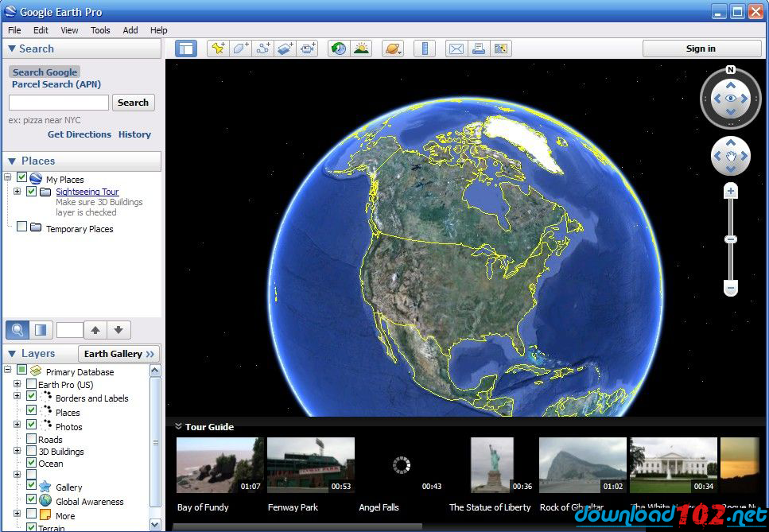769x532 pixels.
Task: Expand the 3D Buildings sublayers
Action: pos(17,451)
